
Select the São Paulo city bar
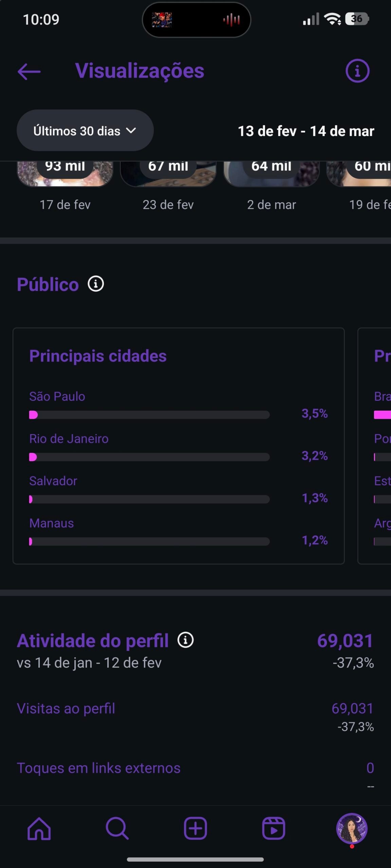pyautogui.click(x=149, y=414)
